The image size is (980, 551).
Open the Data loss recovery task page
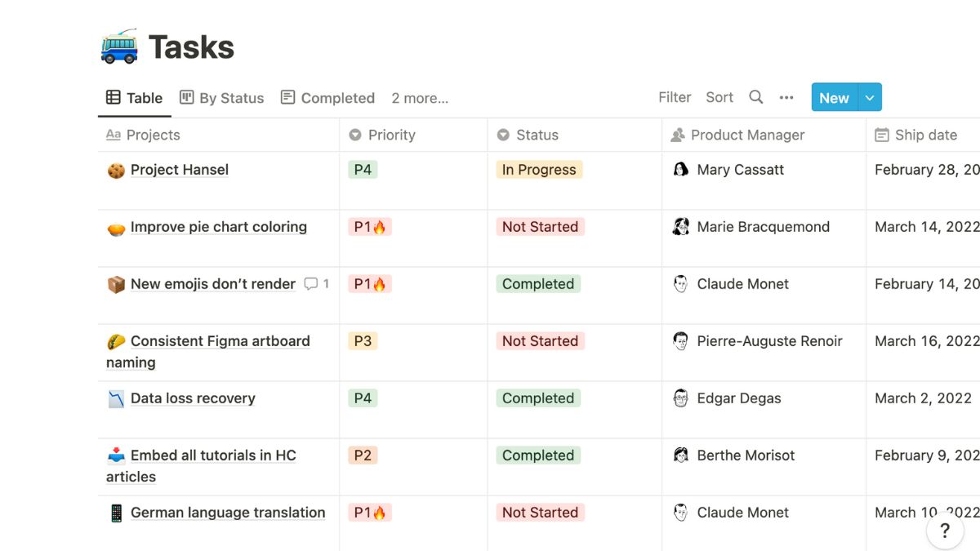pos(193,398)
